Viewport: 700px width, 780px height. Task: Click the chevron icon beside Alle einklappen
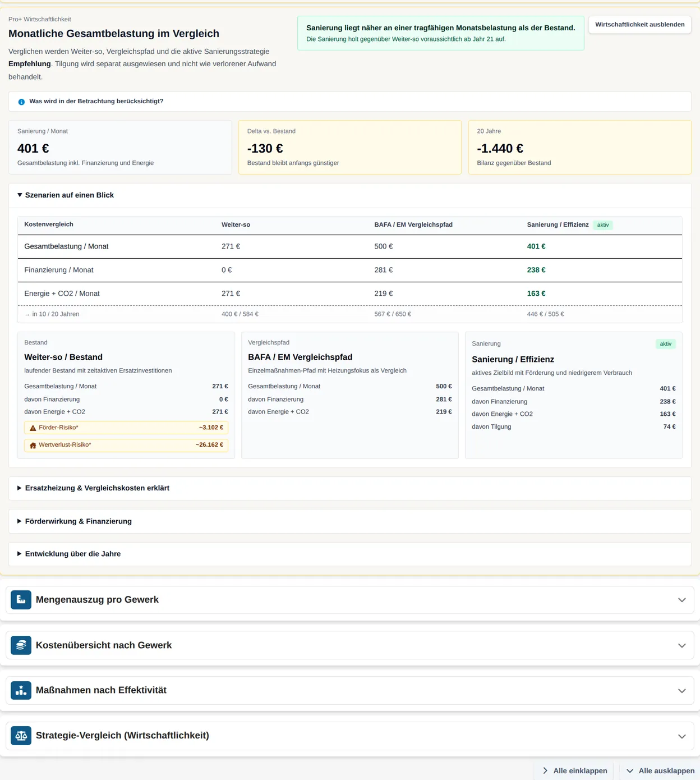(x=545, y=770)
